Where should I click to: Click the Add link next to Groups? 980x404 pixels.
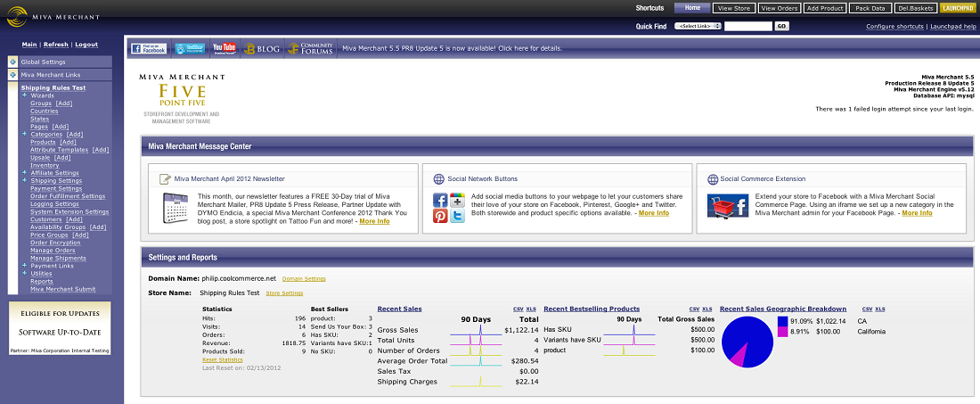tap(64, 103)
